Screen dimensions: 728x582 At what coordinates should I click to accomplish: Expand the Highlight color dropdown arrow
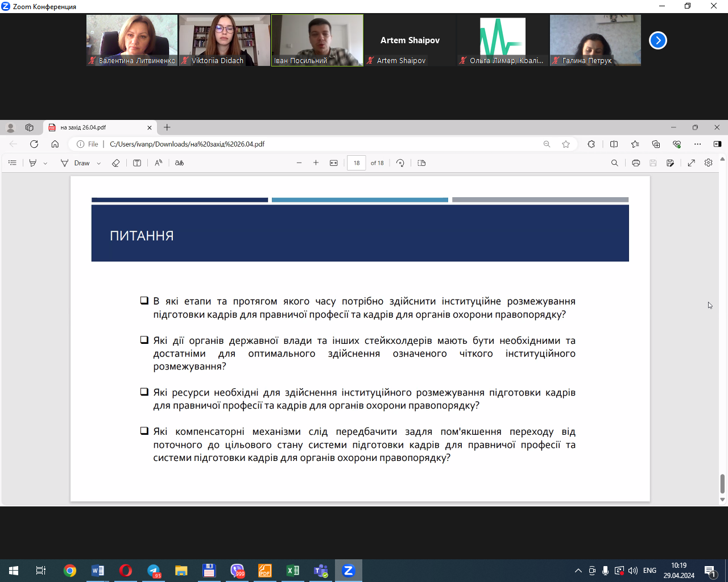[45, 164]
